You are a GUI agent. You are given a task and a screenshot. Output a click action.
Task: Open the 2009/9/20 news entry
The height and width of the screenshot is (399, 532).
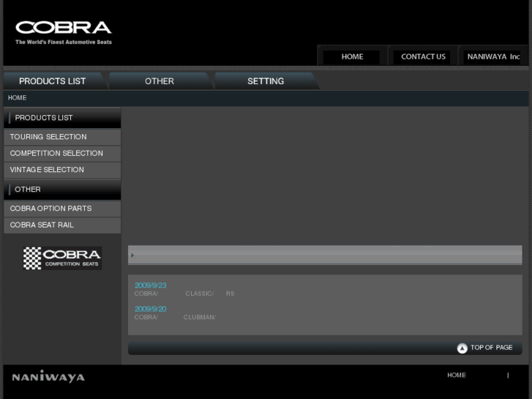[x=151, y=309]
